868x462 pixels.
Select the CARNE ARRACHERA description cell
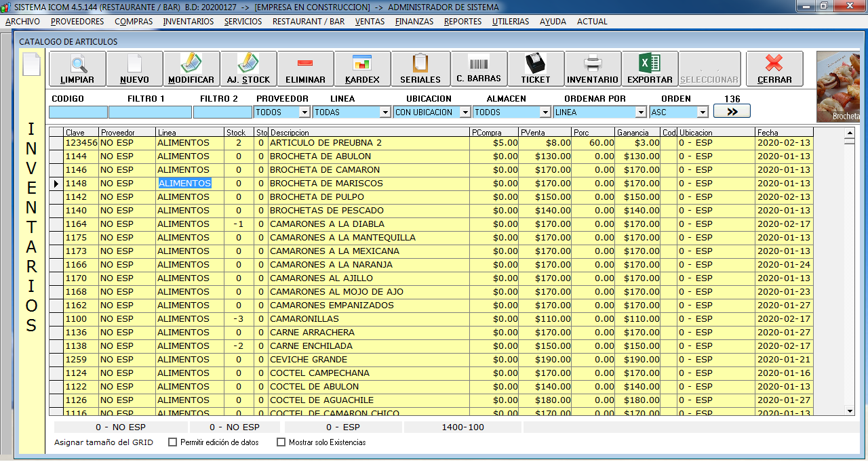[369, 333]
